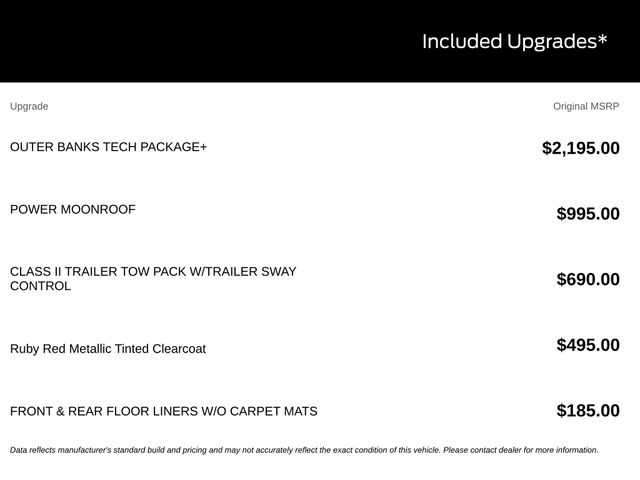Viewport: 640px width, 480px height.
Task: Select Ruby Red Metallic Tinted Clearcoat
Action: [x=108, y=349]
